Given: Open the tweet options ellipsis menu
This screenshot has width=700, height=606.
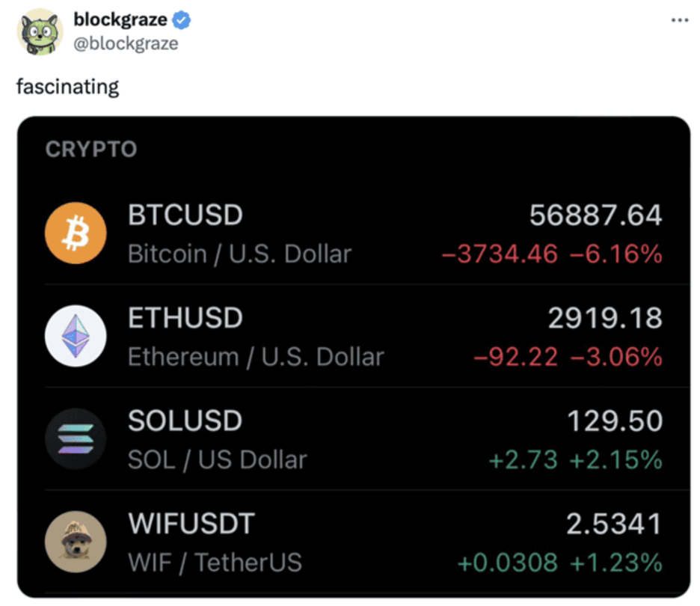Looking at the screenshot, I should pyautogui.click(x=679, y=21).
